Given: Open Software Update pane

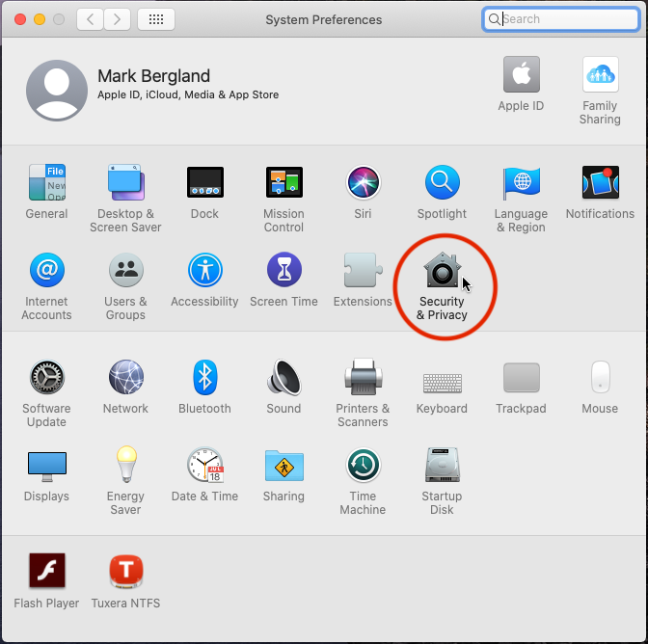Looking at the screenshot, I should click(46, 377).
